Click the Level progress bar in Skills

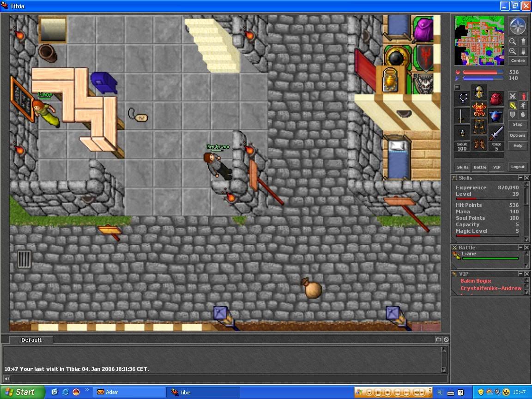click(x=487, y=199)
